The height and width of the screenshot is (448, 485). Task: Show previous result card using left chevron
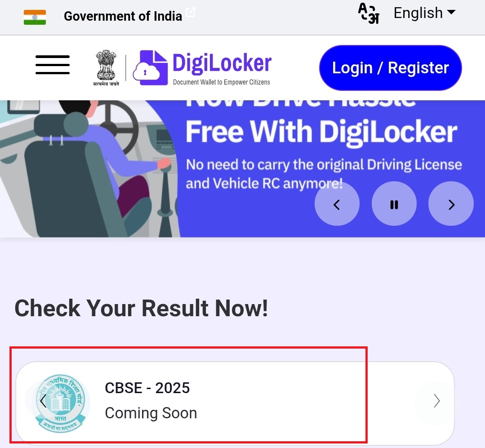(43, 401)
